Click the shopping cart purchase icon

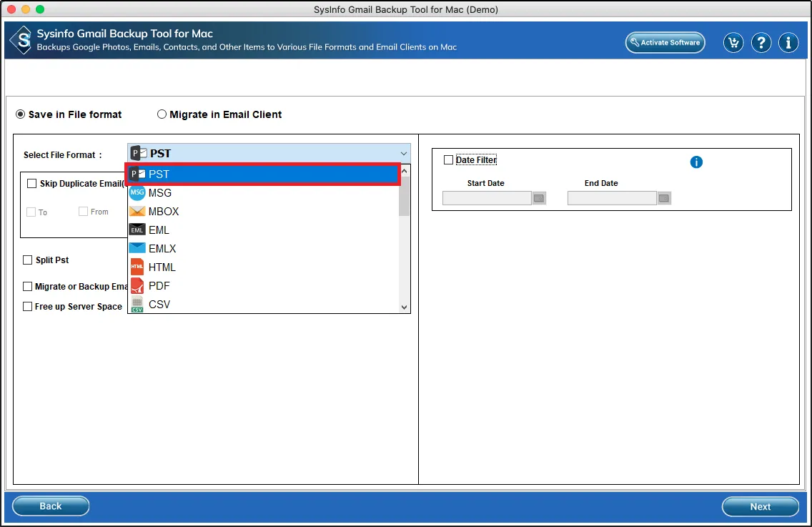(733, 43)
